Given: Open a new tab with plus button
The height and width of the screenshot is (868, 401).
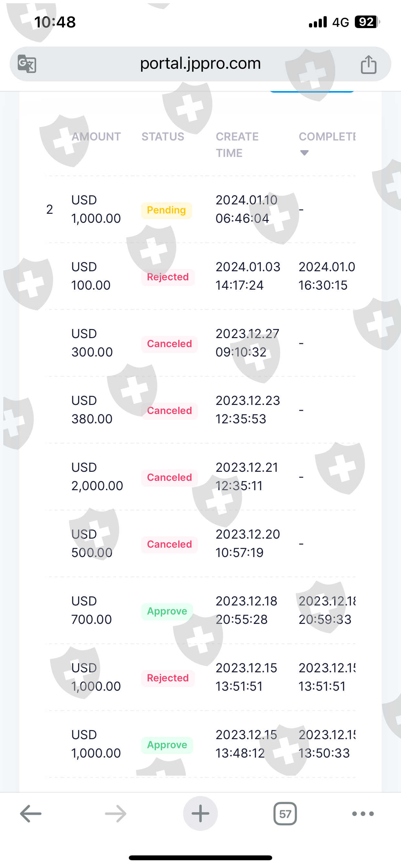Looking at the screenshot, I should (x=200, y=814).
